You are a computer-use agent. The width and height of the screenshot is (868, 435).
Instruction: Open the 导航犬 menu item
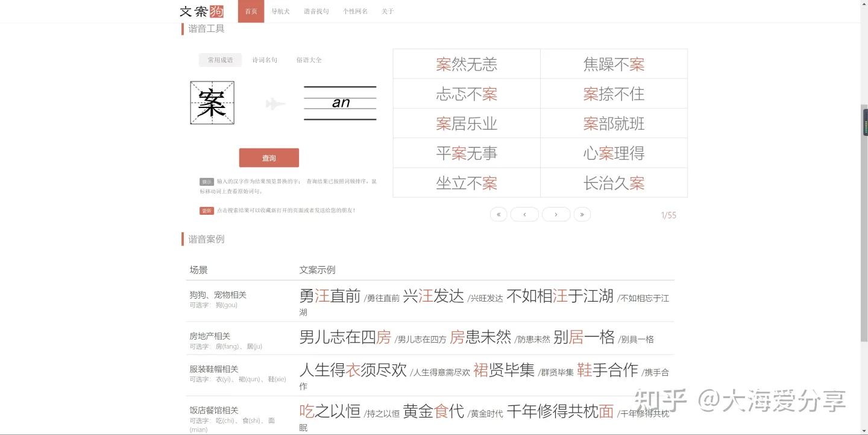pyautogui.click(x=280, y=11)
